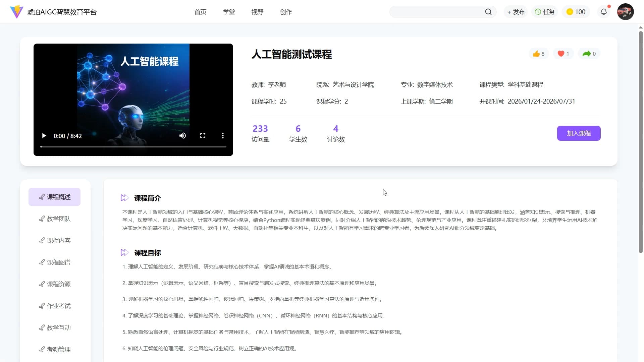The image size is (644, 362).
Task: Click teacher name 李老师
Action: [x=277, y=85]
